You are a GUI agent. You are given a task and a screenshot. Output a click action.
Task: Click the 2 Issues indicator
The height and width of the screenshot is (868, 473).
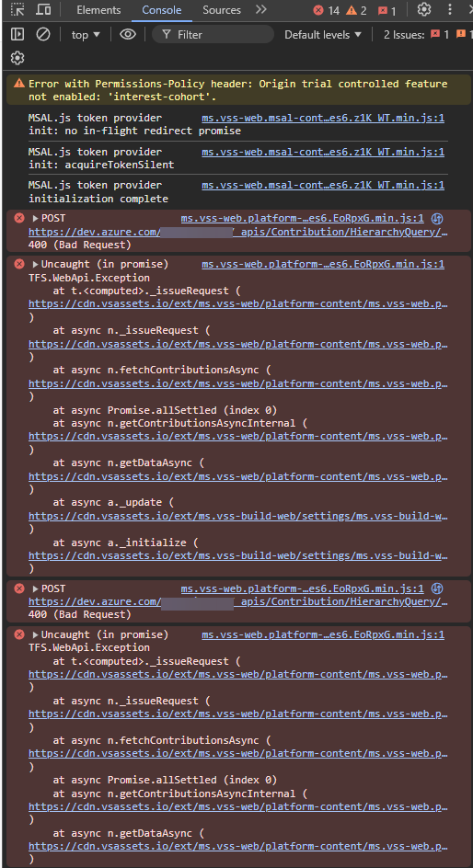click(x=425, y=34)
